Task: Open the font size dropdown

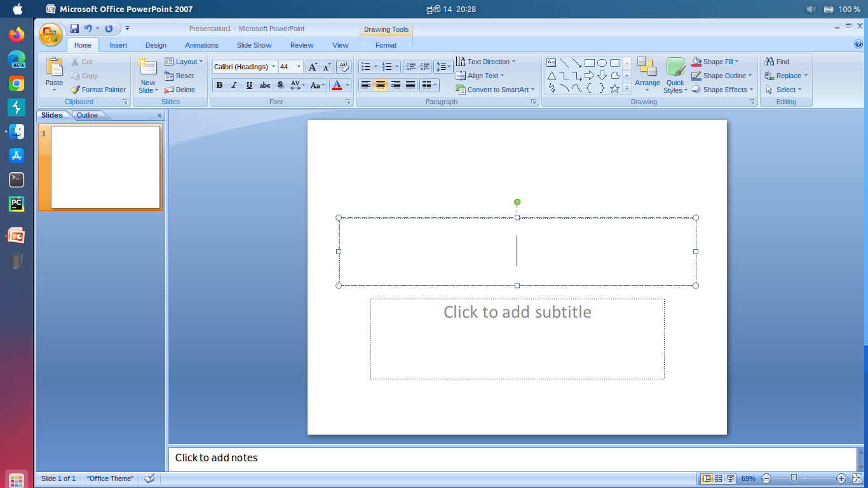Action: 299,67
